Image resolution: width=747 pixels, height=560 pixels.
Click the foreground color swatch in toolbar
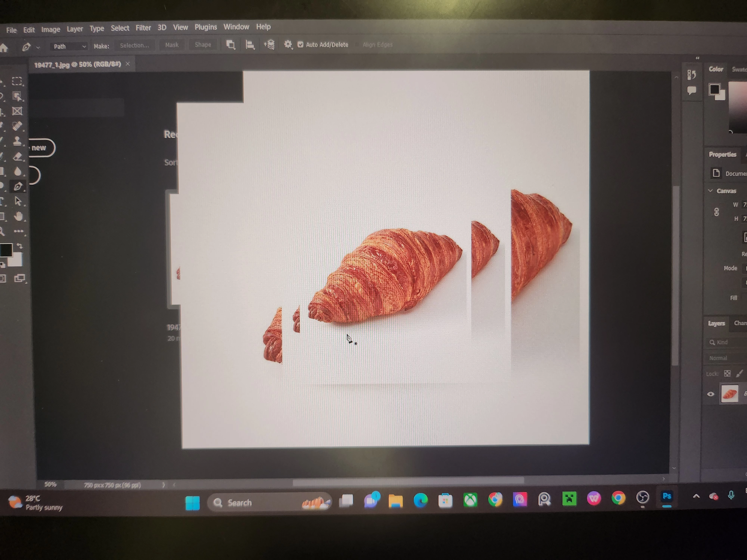[6, 250]
